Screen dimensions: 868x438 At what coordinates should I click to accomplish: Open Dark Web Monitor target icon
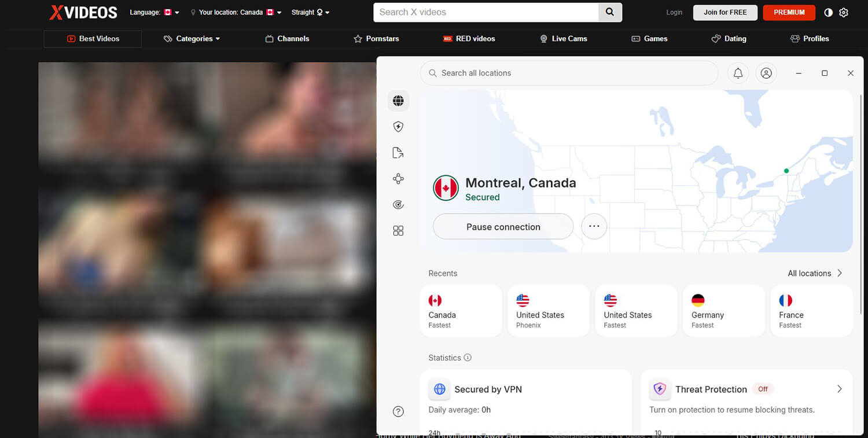398,205
